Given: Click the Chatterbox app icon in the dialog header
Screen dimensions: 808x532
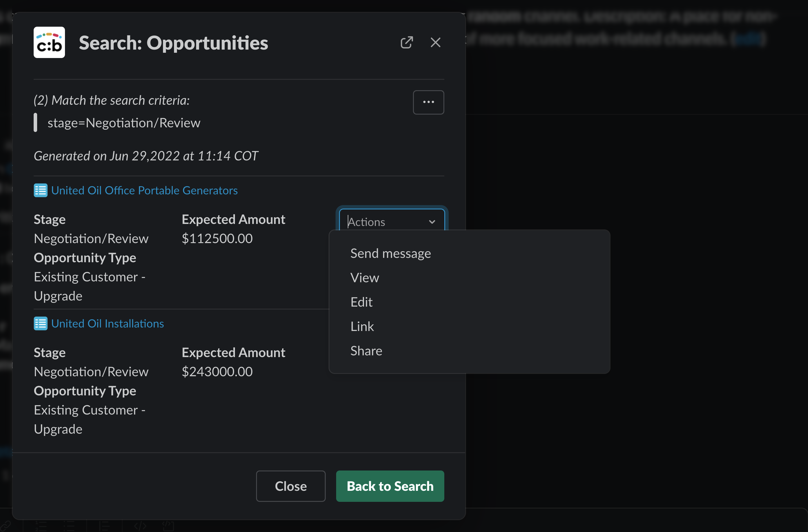Looking at the screenshot, I should (49, 42).
